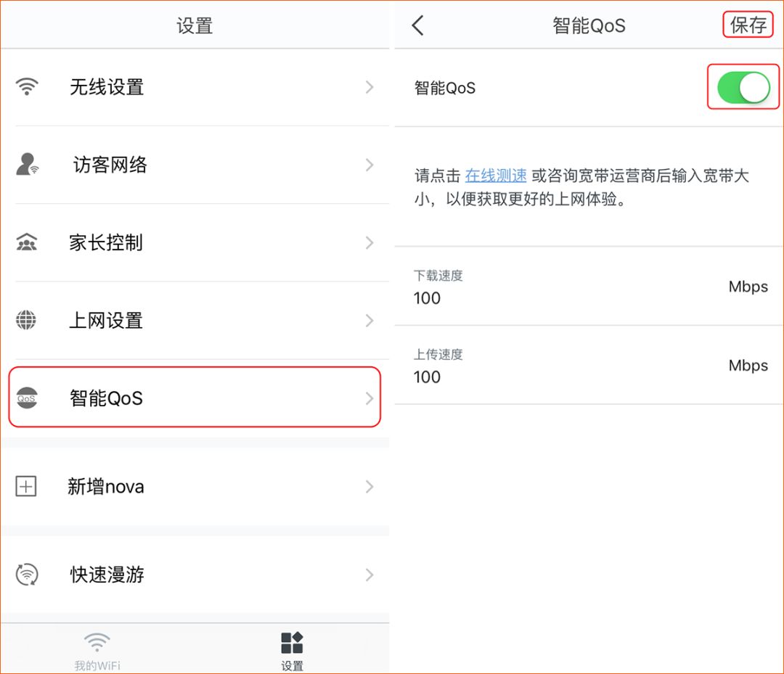The image size is (784, 674).
Task: Select the QoS badge icon beside 智能QoS
Action: pyautogui.click(x=27, y=397)
